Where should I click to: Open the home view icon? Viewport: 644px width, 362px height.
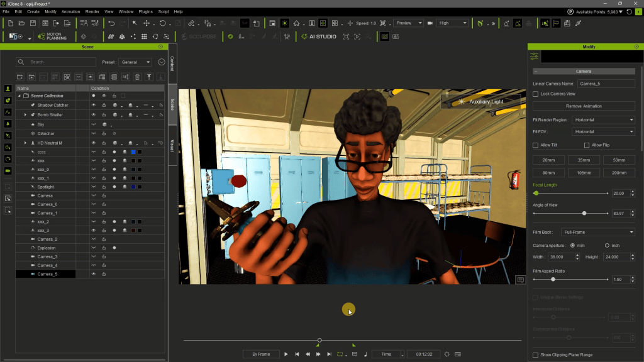[296, 23]
